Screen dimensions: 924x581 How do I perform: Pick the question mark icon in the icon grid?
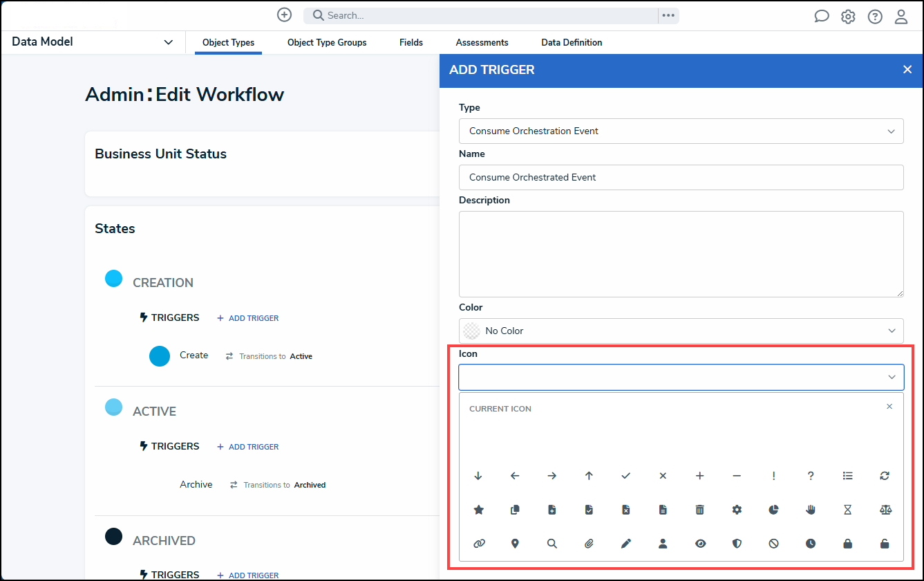[x=811, y=476]
